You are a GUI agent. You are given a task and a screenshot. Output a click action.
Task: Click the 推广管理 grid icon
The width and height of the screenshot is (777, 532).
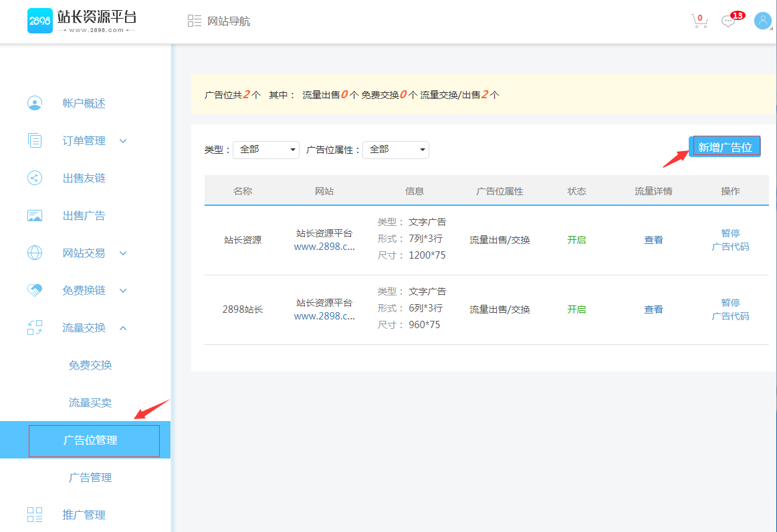click(35, 515)
